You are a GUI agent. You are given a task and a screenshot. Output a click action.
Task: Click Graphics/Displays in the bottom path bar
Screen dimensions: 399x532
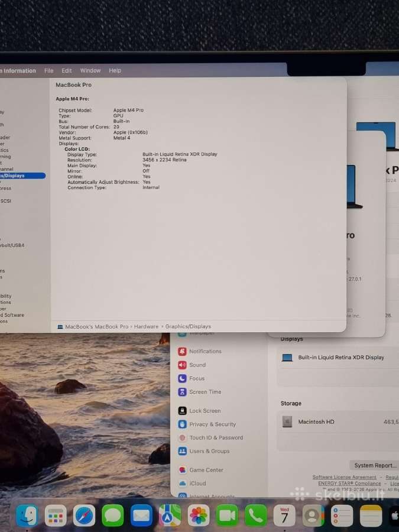click(x=188, y=326)
